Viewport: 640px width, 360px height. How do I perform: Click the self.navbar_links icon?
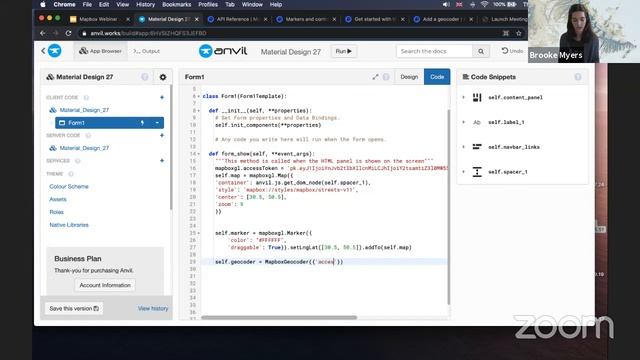[477, 147]
